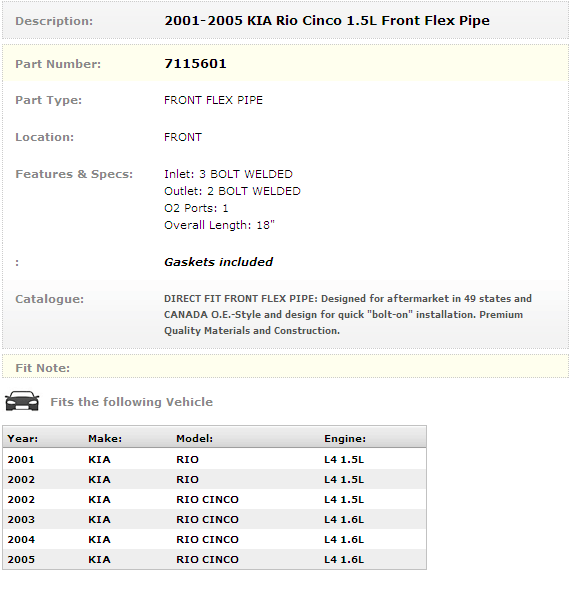This screenshot has width=570, height=613.
Task: Click the 2002 year cell in RIO CINCO row
Action: tap(21, 500)
